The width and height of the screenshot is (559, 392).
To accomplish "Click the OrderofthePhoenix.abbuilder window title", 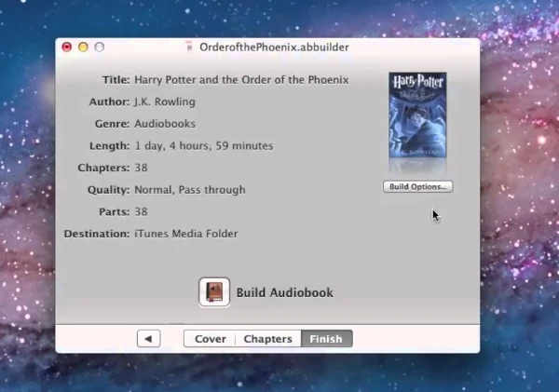I will point(274,47).
